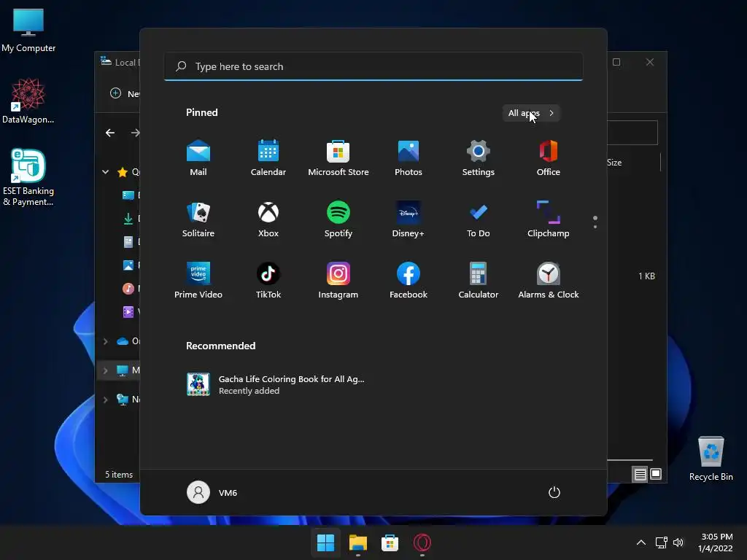
Task: Open Prime Video app
Action: click(x=198, y=281)
